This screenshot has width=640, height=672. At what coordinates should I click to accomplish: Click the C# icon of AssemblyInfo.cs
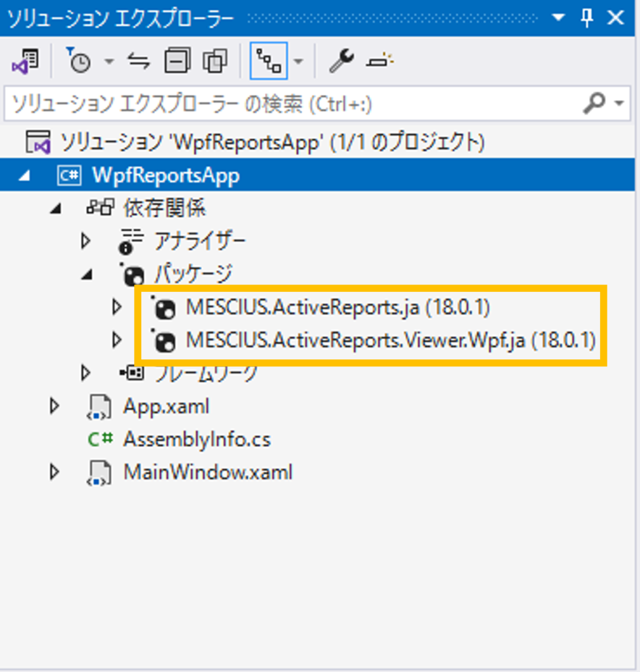[x=101, y=439]
